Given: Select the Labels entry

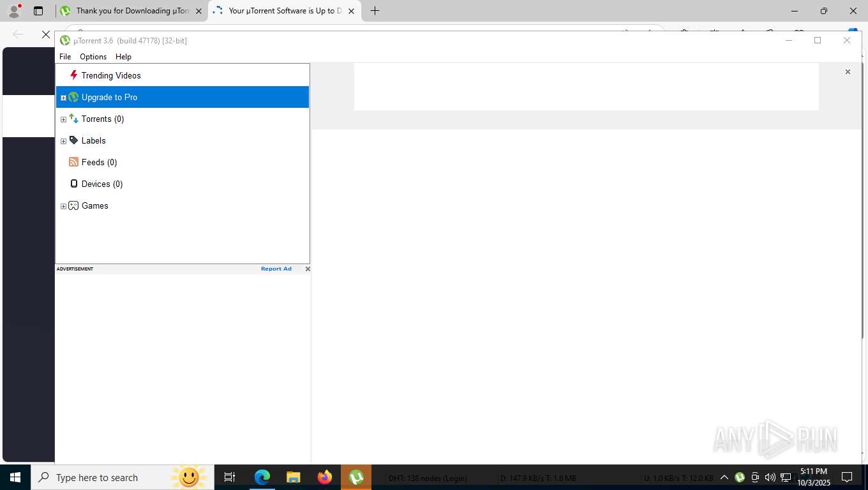Looking at the screenshot, I should tap(93, 140).
